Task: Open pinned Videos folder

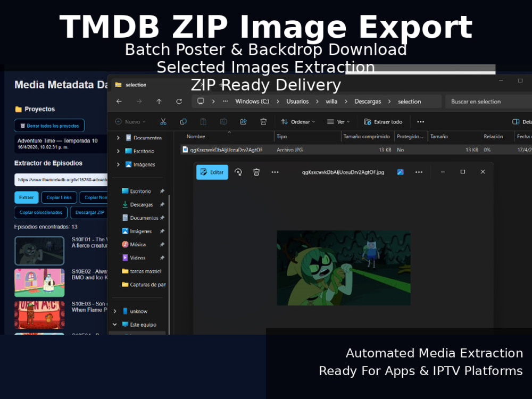Action: (x=137, y=258)
